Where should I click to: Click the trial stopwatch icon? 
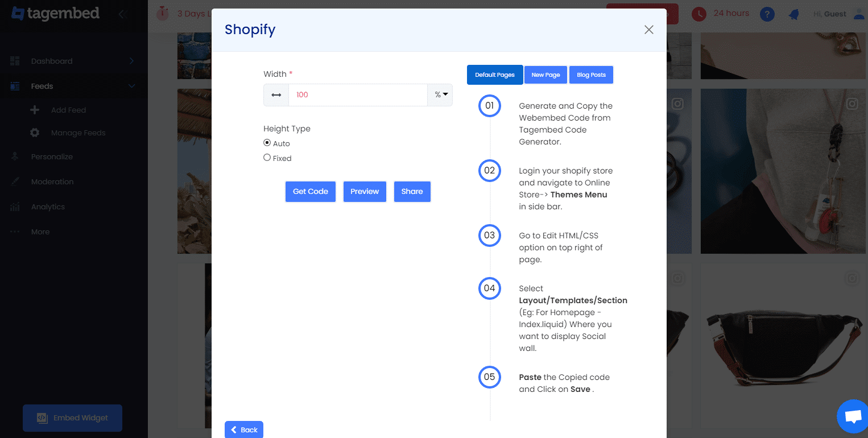[163, 14]
